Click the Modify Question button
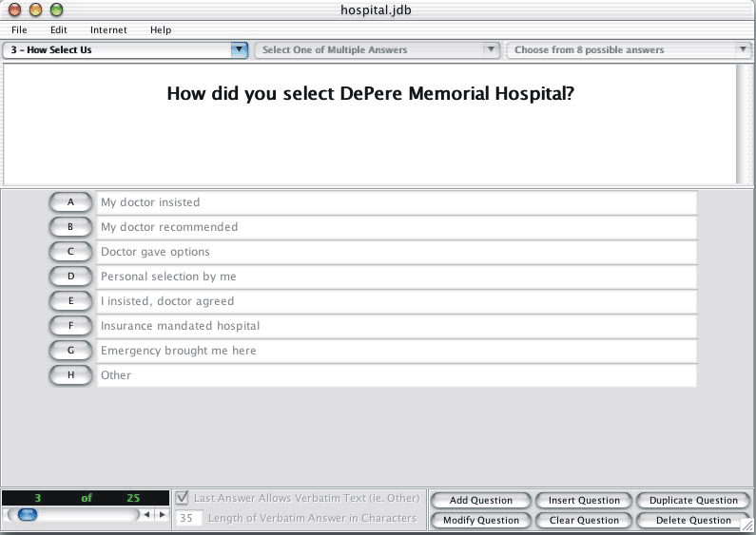The width and height of the screenshot is (756, 535). [x=480, y=521]
